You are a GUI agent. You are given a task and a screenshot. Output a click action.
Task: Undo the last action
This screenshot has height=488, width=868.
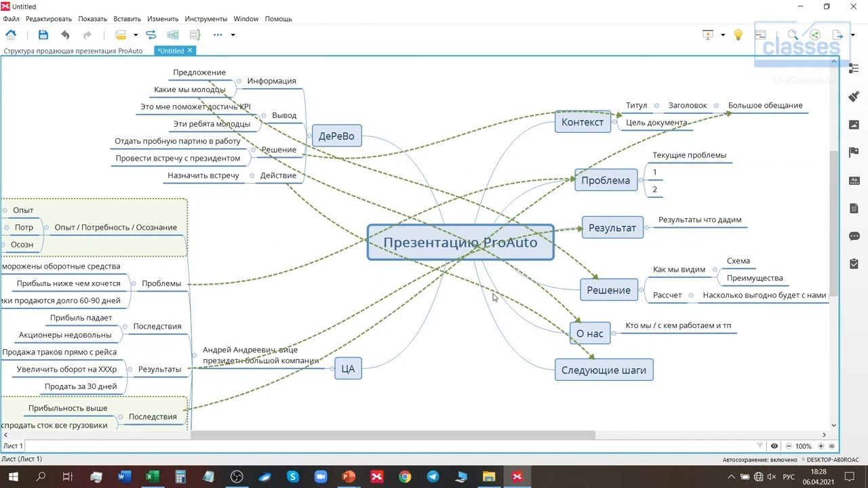pos(65,35)
